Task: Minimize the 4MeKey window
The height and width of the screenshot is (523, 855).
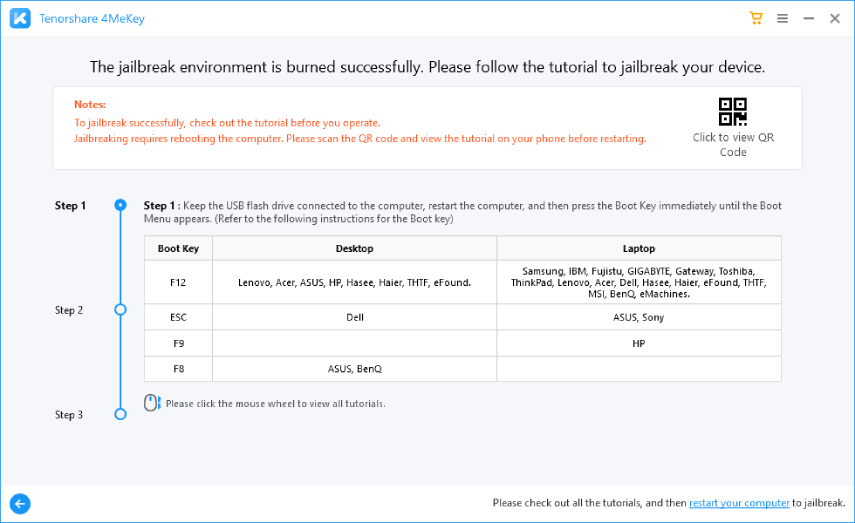Action: pyautogui.click(x=808, y=18)
